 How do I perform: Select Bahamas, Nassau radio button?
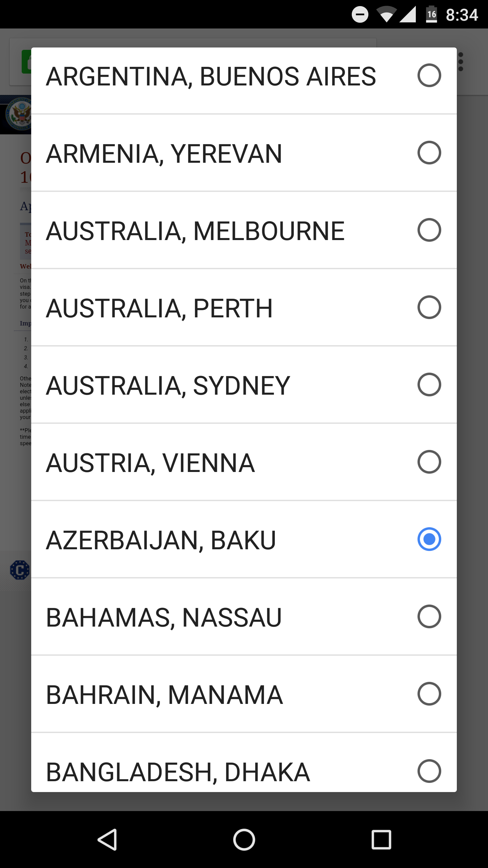click(x=429, y=616)
